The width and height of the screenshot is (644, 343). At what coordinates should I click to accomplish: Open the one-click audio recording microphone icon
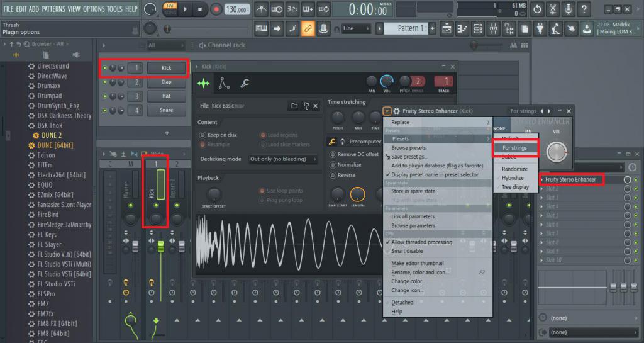(568, 9)
